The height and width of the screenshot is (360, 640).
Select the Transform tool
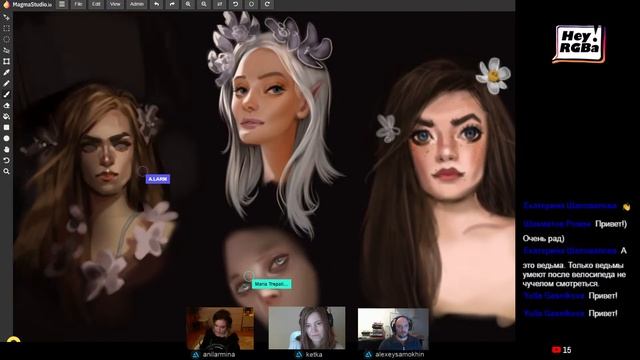point(7,62)
